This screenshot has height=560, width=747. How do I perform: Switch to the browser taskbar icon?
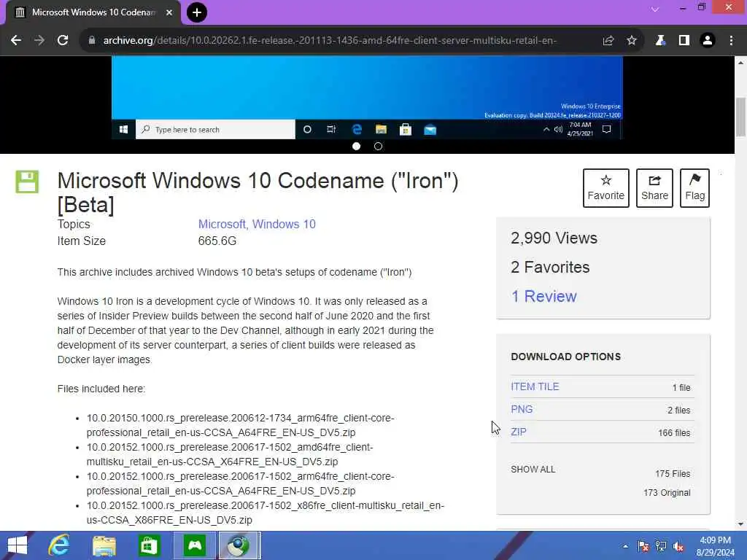pos(239,545)
